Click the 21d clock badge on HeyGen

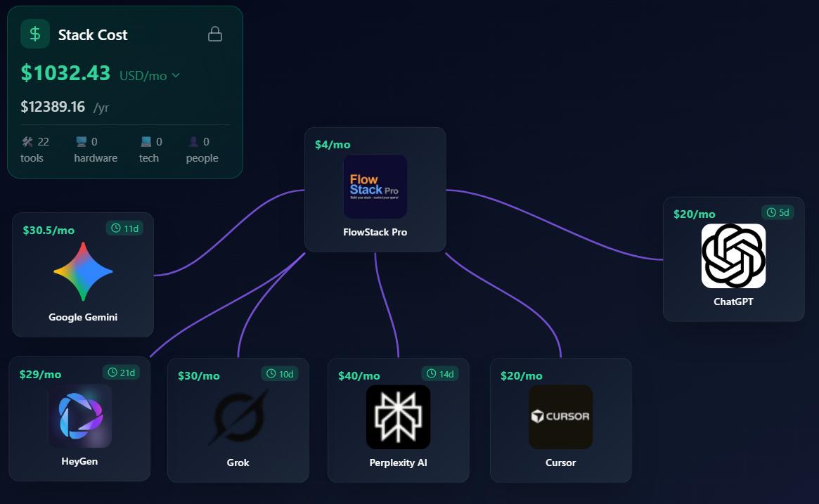tap(121, 373)
